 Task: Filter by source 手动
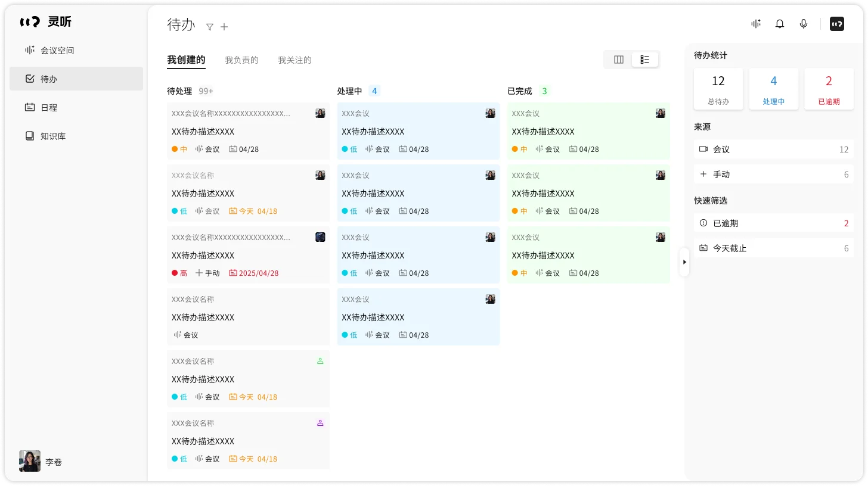point(774,175)
